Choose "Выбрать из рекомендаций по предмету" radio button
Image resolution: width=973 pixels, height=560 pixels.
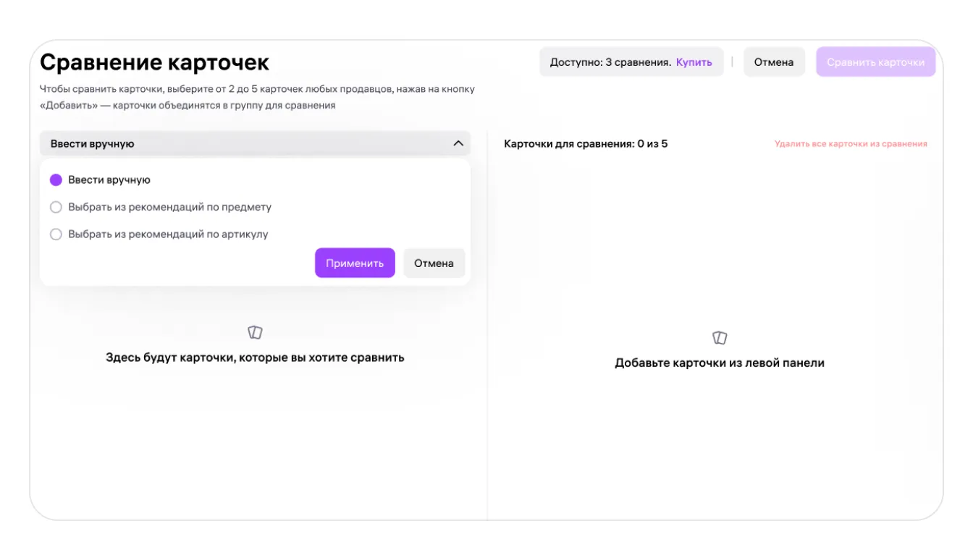(x=56, y=208)
